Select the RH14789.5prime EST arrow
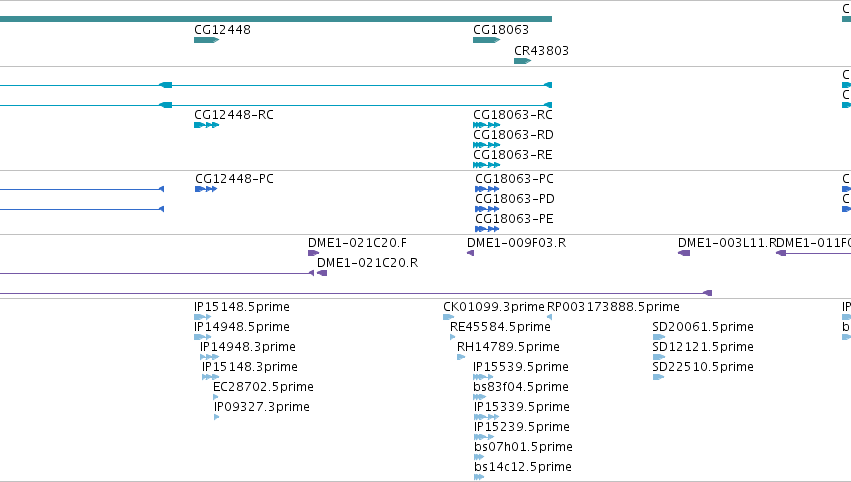Screen dimensions: 851x482 pos(461,357)
